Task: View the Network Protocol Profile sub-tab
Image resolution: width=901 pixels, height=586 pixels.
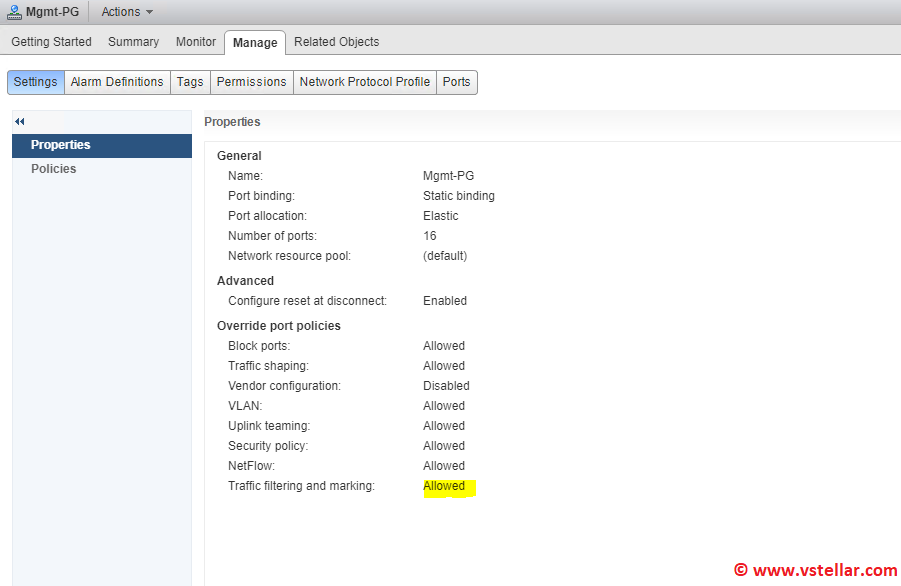Action: point(365,82)
